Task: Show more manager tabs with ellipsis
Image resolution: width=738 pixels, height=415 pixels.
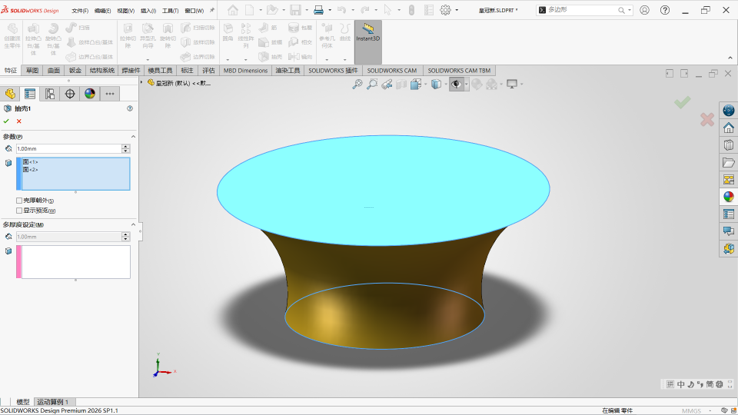Action: 110,94
